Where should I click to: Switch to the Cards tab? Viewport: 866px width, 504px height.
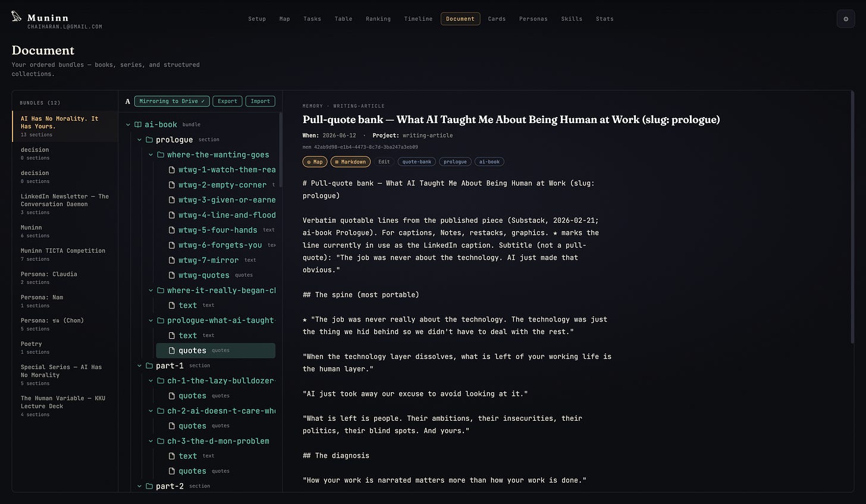coord(497,19)
